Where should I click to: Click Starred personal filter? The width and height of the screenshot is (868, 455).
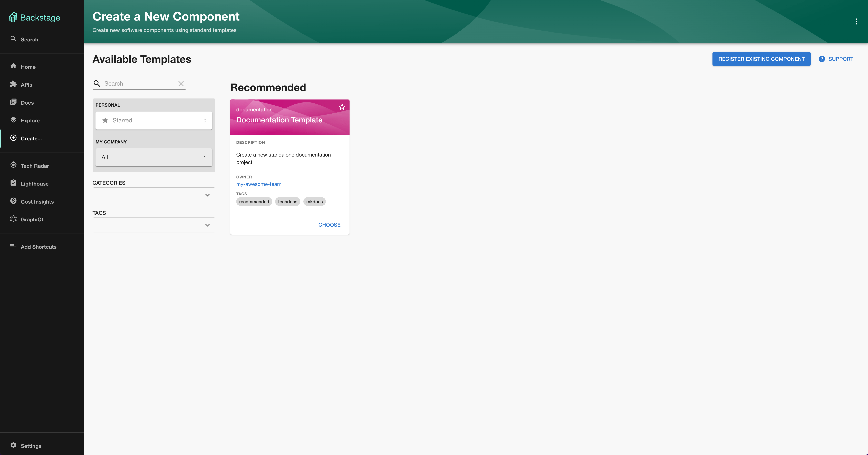tap(154, 120)
